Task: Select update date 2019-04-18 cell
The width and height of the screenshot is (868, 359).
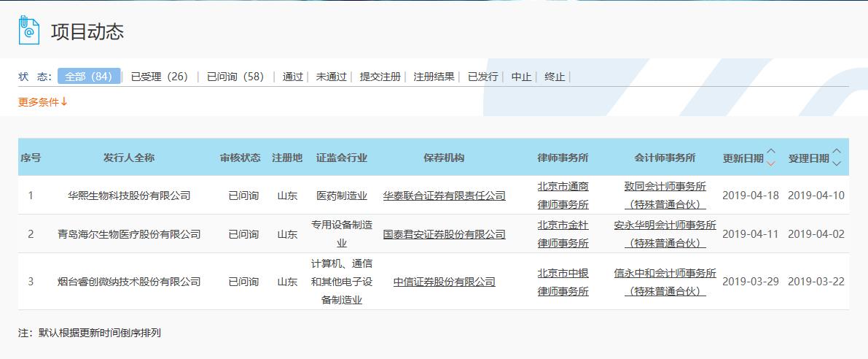Action: pos(750,196)
